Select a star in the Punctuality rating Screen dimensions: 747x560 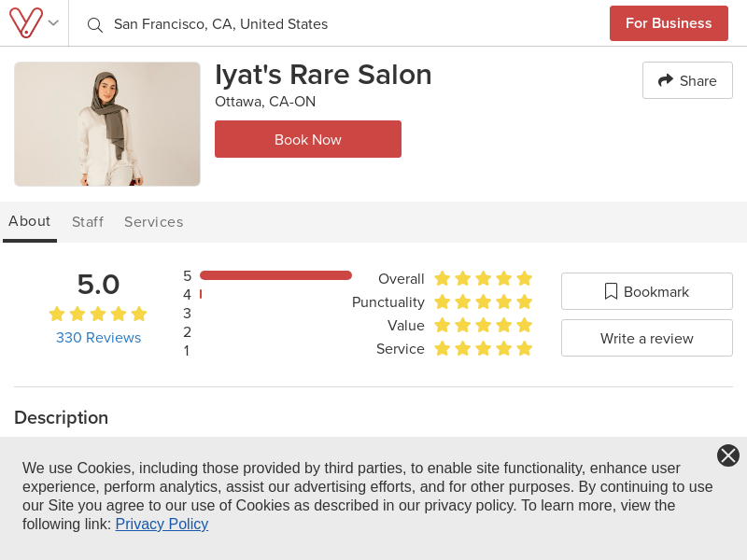tap(483, 301)
